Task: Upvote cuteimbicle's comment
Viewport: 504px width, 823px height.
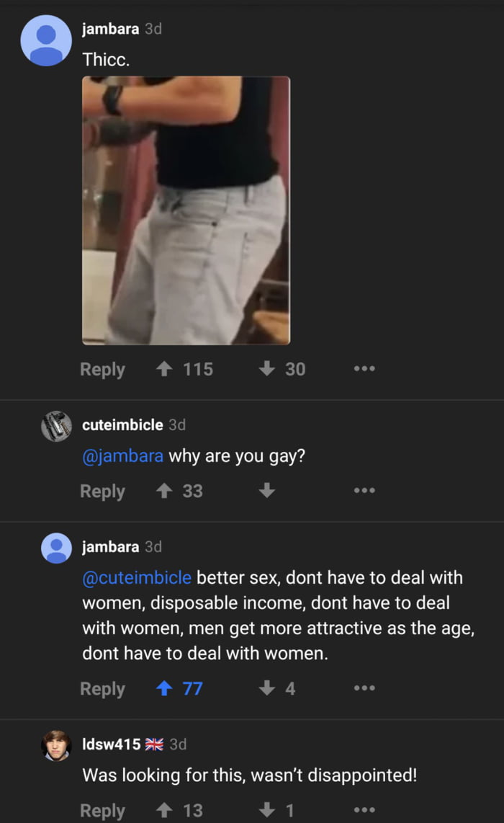Action: (x=164, y=491)
